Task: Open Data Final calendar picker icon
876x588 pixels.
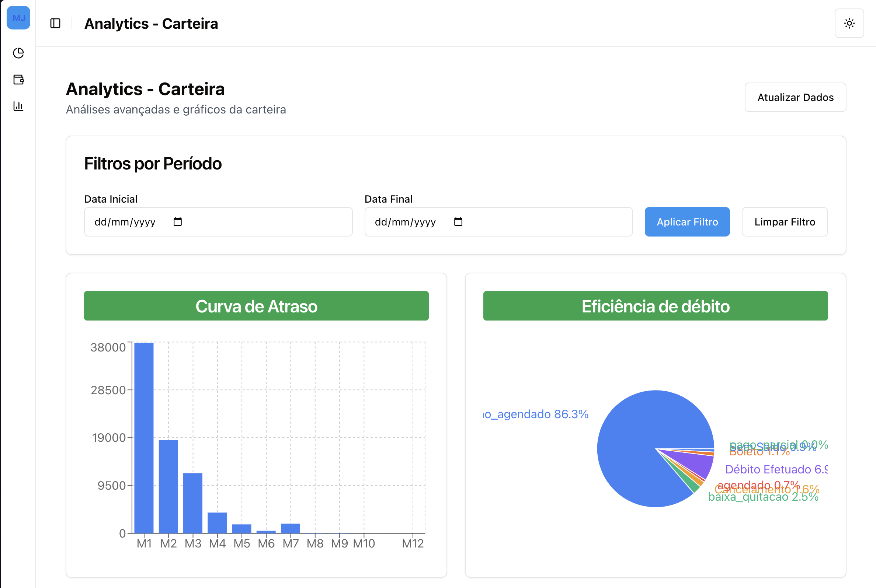Action: [x=458, y=222]
